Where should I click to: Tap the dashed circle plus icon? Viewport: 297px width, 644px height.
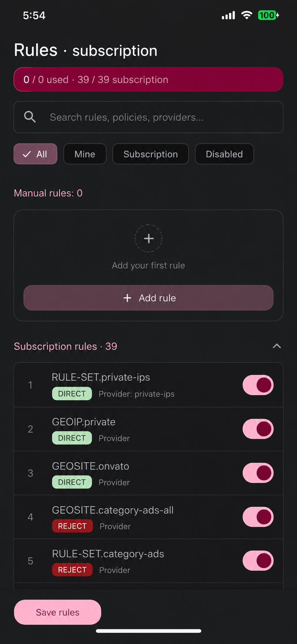pyautogui.click(x=148, y=238)
